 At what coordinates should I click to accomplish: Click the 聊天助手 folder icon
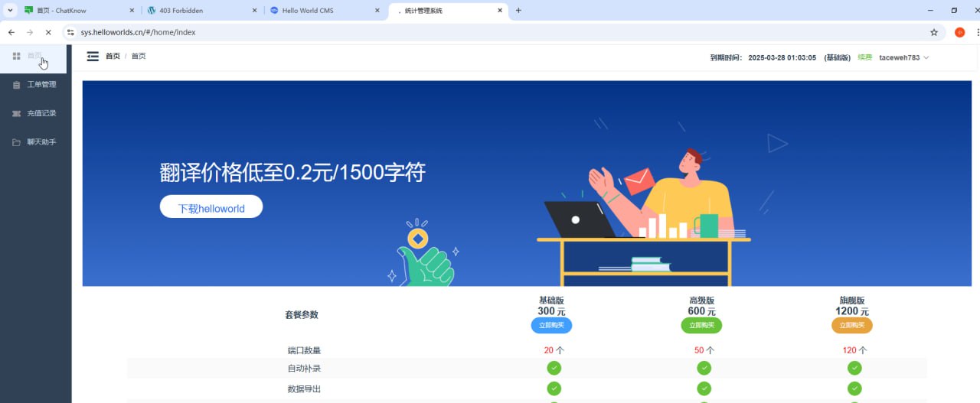click(16, 142)
